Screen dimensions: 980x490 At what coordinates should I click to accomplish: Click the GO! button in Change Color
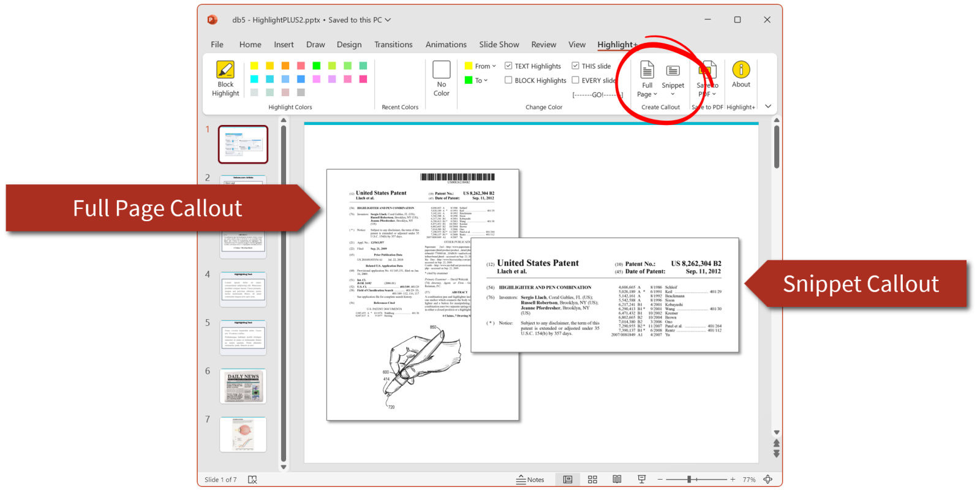pyautogui.click(x=597, y=95)
